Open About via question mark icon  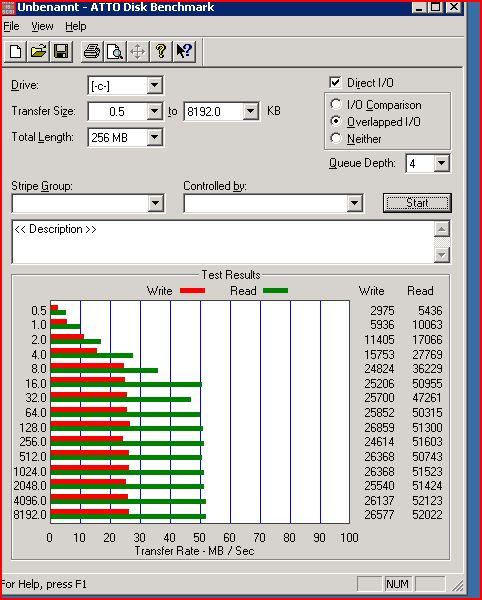tap(161, 51)
